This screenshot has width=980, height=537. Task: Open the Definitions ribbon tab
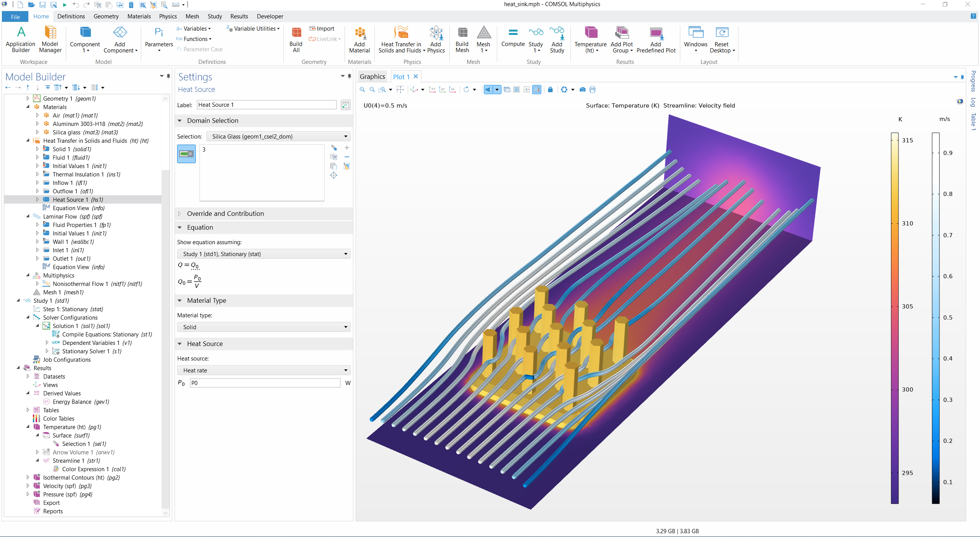tap(71, 16)
